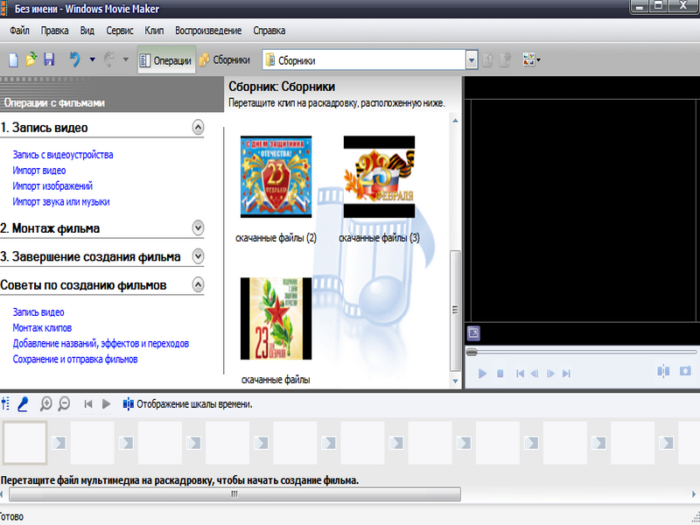
Task: Select the скачанные файлы (2) clip thumbnail
Action: pos(276,177)
